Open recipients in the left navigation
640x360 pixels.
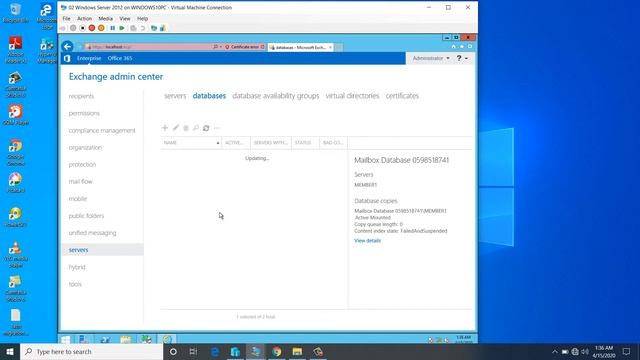click(81, 96)
